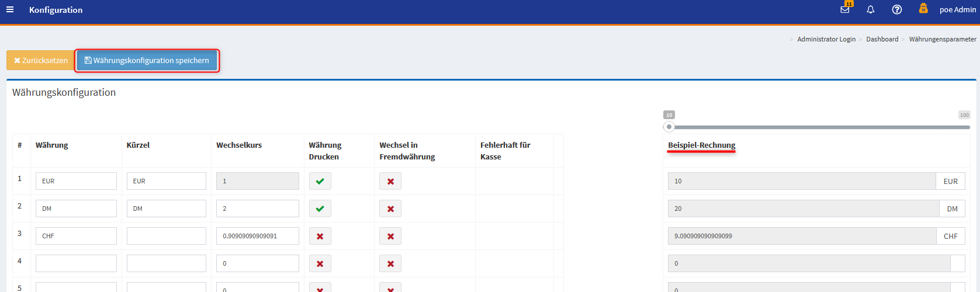
Task: Open the poe Admin user menu
Action: (957, 10)
